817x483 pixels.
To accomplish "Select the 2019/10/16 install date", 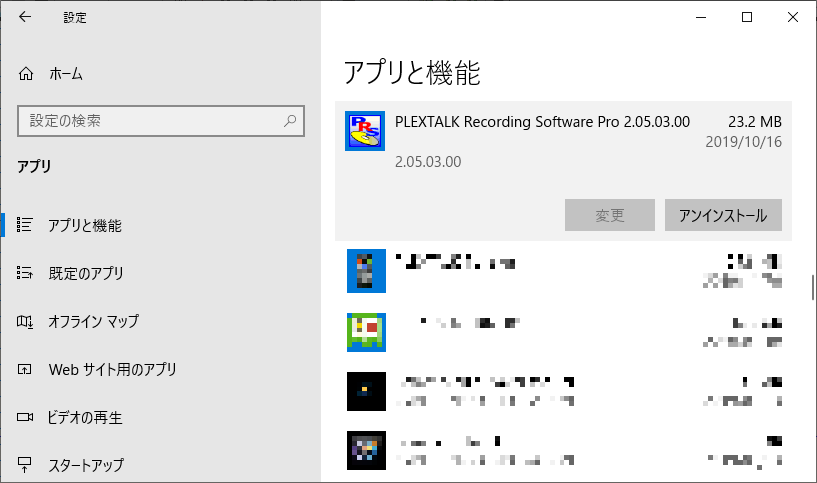I will click(x=744, y=142).
